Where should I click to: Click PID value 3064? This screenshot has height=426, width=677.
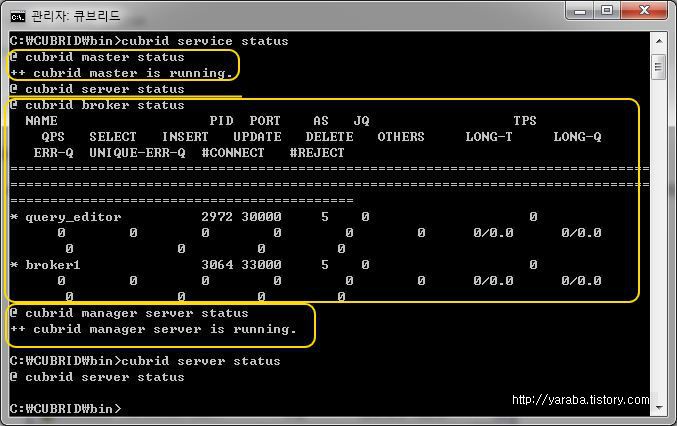tap(217, 265)
